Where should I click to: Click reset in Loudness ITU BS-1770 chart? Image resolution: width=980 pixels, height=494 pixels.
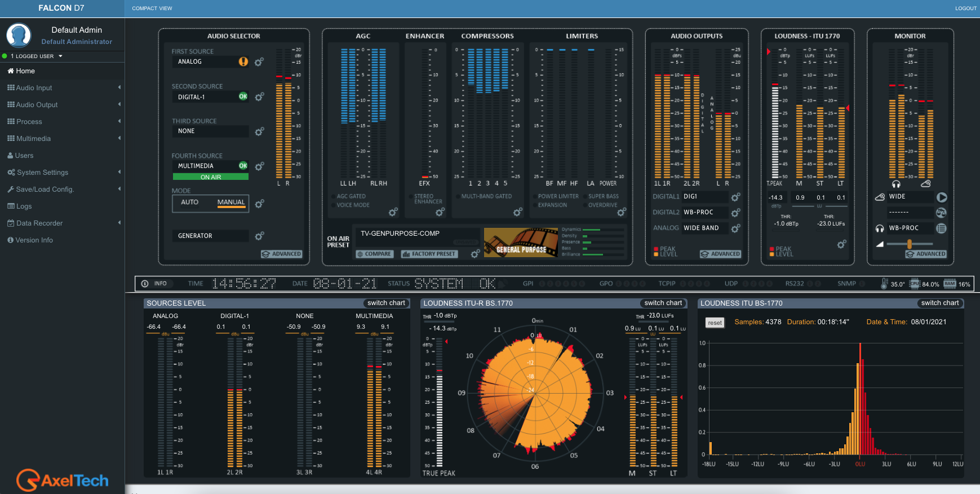[x=715, y=323]
